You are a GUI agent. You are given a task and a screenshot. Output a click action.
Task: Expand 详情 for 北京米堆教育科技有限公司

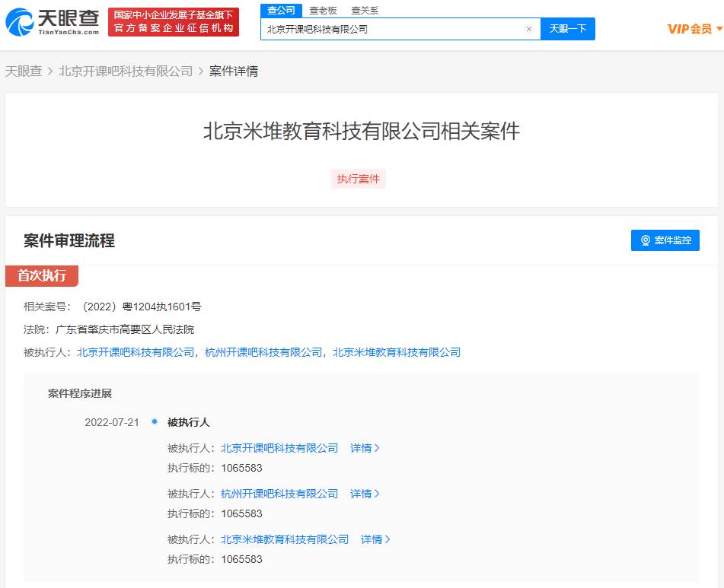[375, 539]
